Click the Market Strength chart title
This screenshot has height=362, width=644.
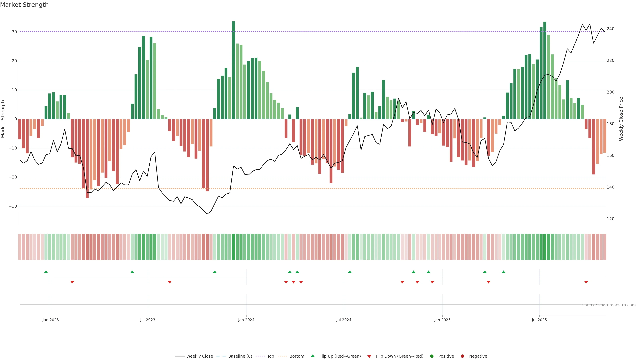(24, 5)
